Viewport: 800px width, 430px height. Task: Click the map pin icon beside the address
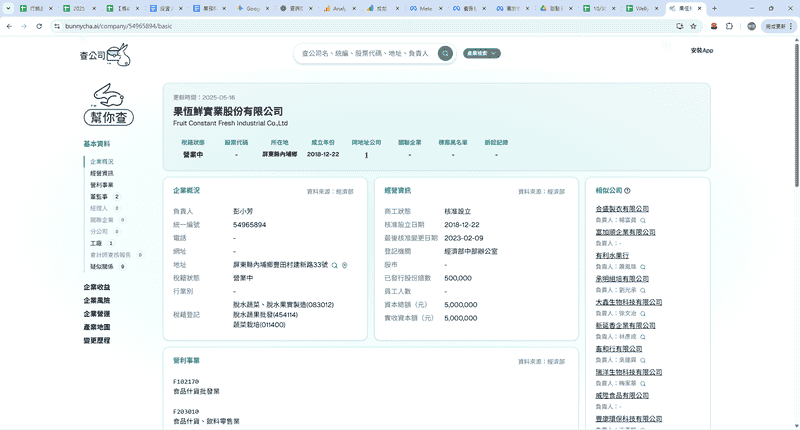click(x=345, y=265)
